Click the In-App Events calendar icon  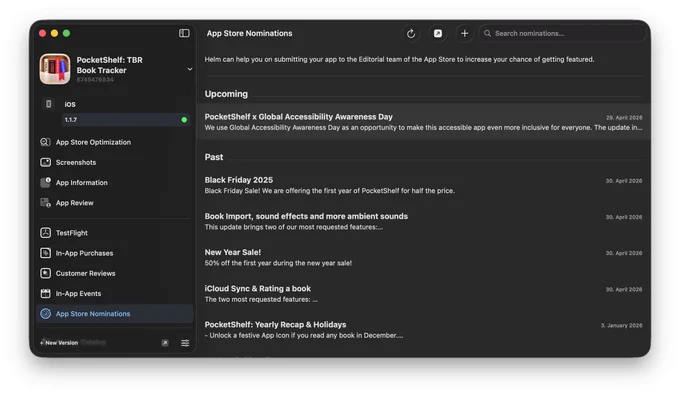tap(45, 294)
